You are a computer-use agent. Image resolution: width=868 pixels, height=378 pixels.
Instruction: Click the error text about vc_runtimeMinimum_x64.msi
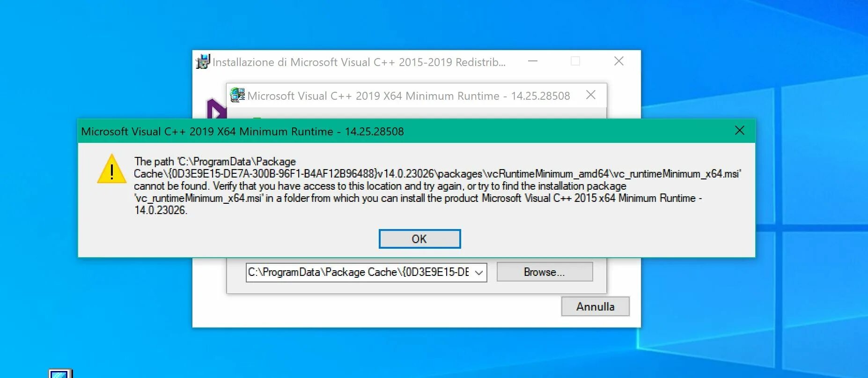[437, 186]
